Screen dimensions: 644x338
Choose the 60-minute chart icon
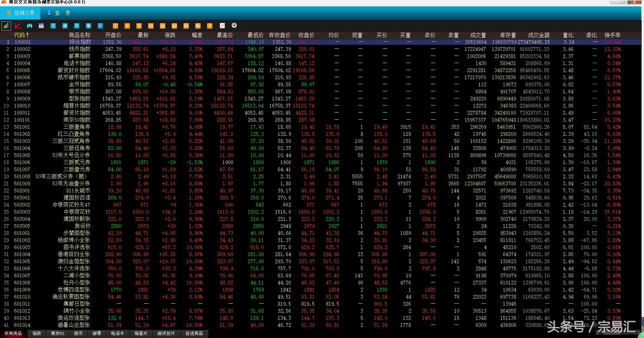174,26
